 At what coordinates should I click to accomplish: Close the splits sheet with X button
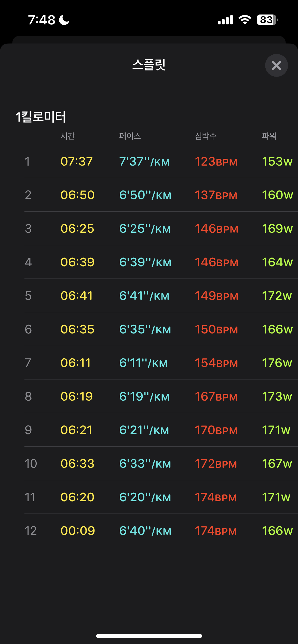(276, 65)
